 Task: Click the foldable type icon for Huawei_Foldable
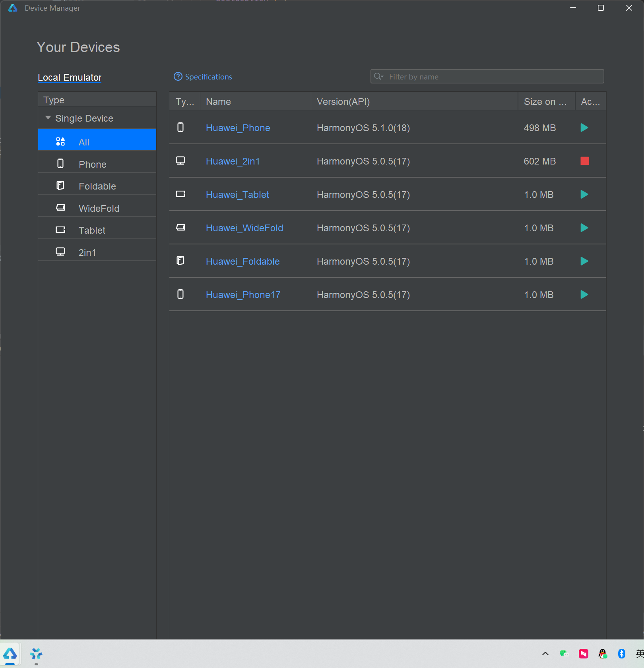click(180, 261)
